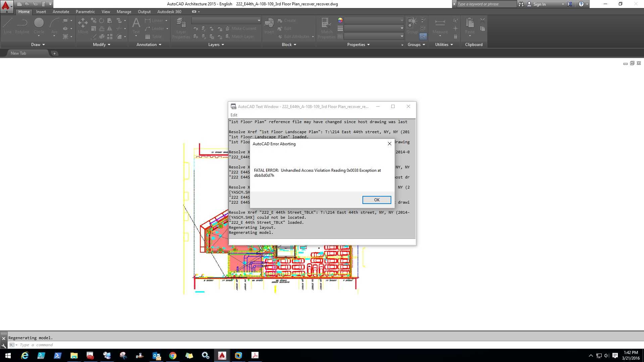The height and width of the screenshot is (362, 644).
Task: Open Layer Properties manager
Action: [x=181, y=29]
